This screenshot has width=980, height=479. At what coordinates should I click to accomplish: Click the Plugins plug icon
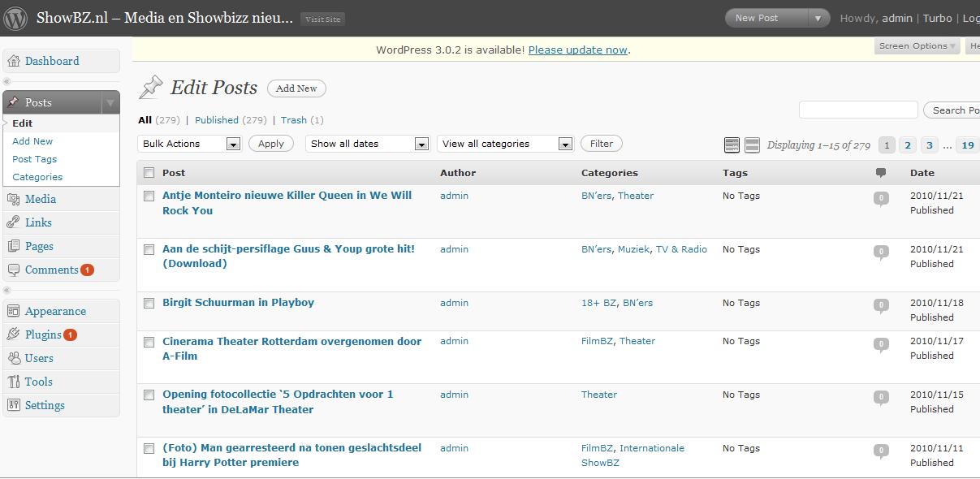tap(14, 334)
